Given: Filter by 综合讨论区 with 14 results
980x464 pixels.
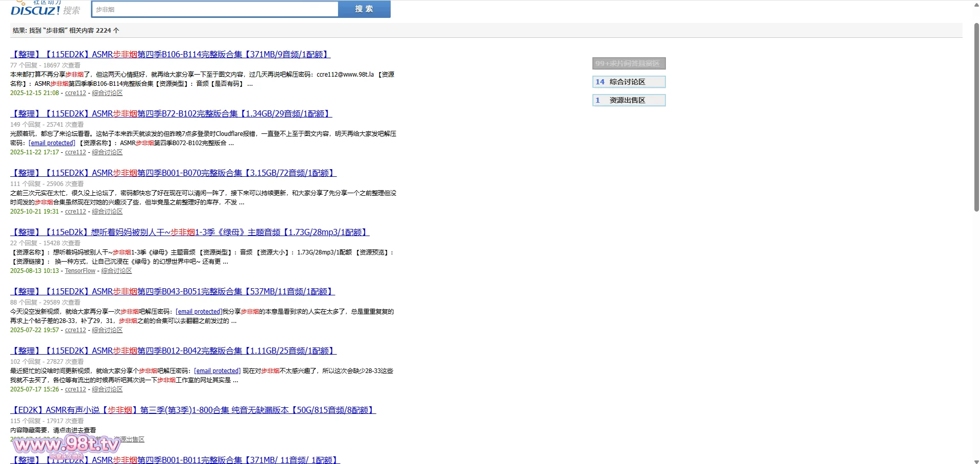Looking at the screenshot, I should tap(629, 82).
